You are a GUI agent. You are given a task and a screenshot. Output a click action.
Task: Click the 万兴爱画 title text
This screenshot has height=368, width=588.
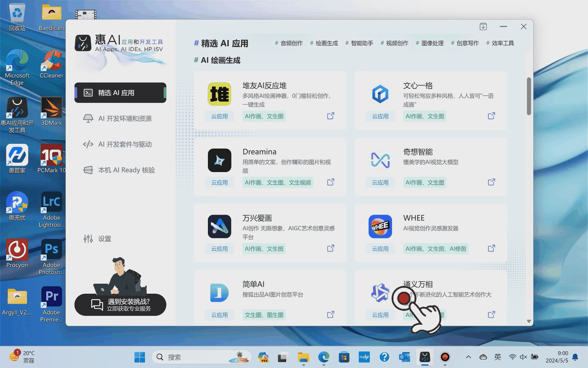click(257, 218)
